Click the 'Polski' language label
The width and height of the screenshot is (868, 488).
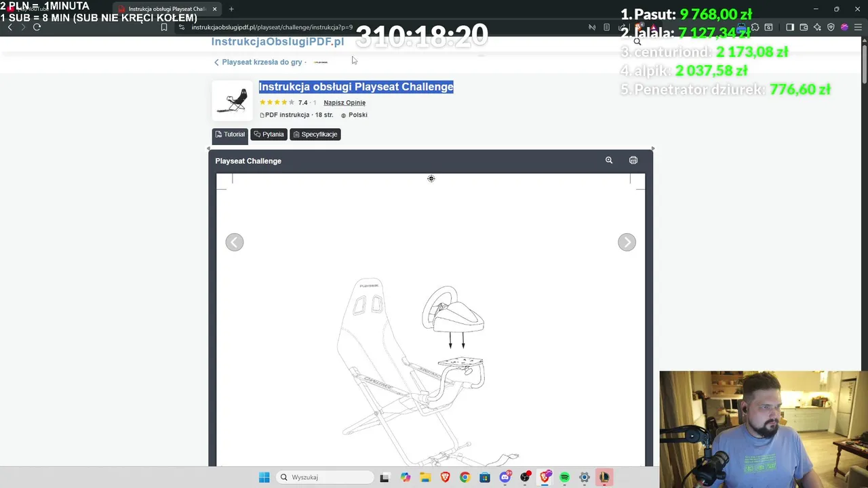[x=358, y=115]
